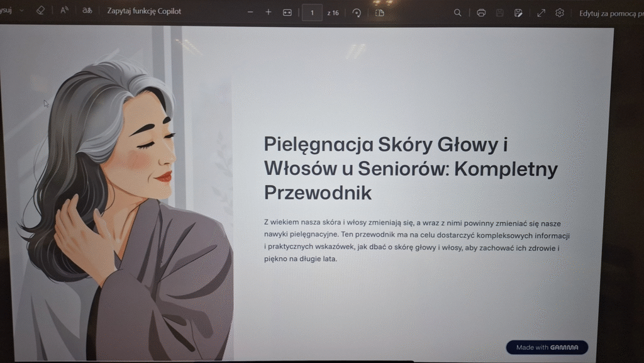Expand the Rysuj draw tool dropdown arrow
The image size is (644, 363).
23,11
